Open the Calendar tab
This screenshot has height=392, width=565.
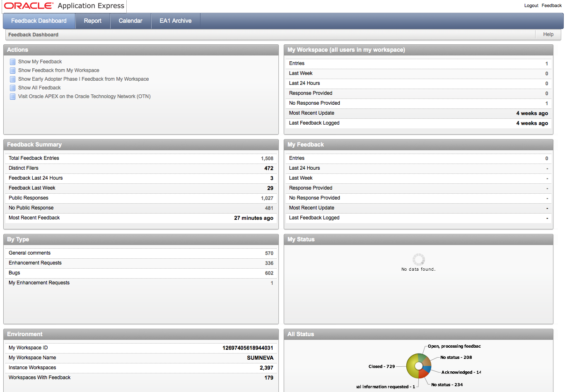[130, 21]
